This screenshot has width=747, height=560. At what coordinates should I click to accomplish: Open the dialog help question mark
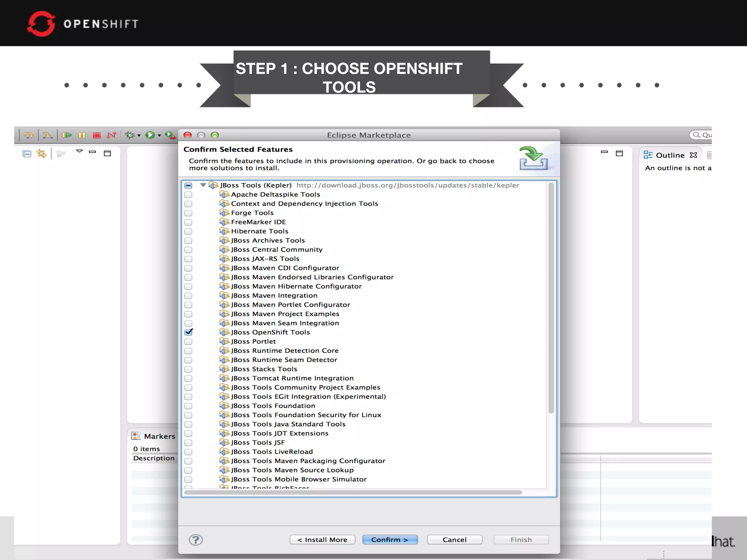coord(196,540)
